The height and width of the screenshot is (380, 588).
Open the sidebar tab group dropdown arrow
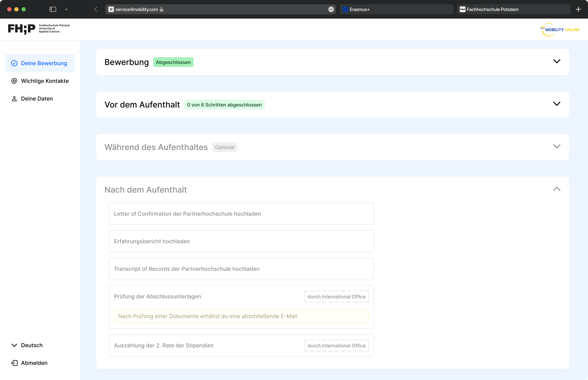pyautogui.click(x=66, y=9)
